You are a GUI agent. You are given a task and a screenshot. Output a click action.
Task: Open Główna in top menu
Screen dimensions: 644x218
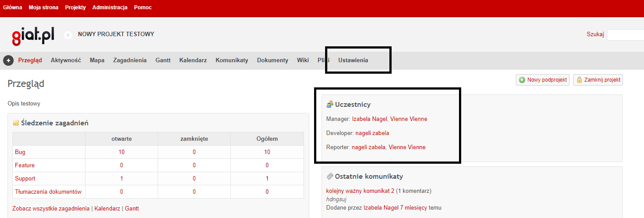click(12, 8)
